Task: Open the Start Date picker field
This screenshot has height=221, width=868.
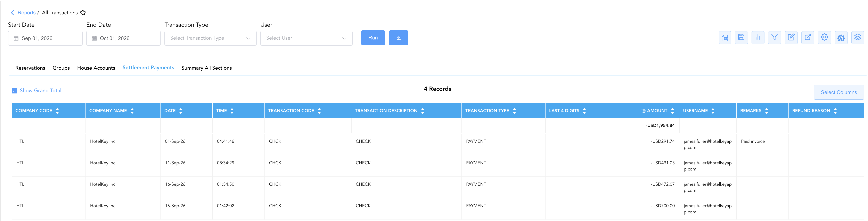Action: tap(45, 38)
